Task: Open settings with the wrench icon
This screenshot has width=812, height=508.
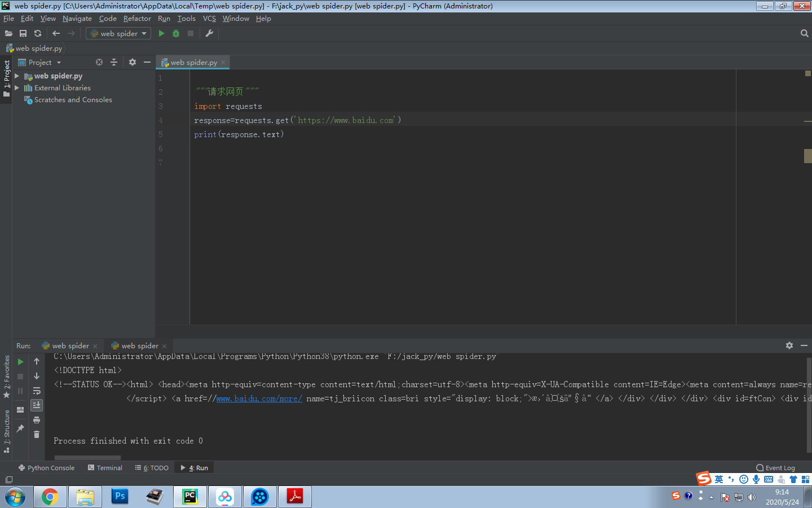Action: [x=209, y=33]
